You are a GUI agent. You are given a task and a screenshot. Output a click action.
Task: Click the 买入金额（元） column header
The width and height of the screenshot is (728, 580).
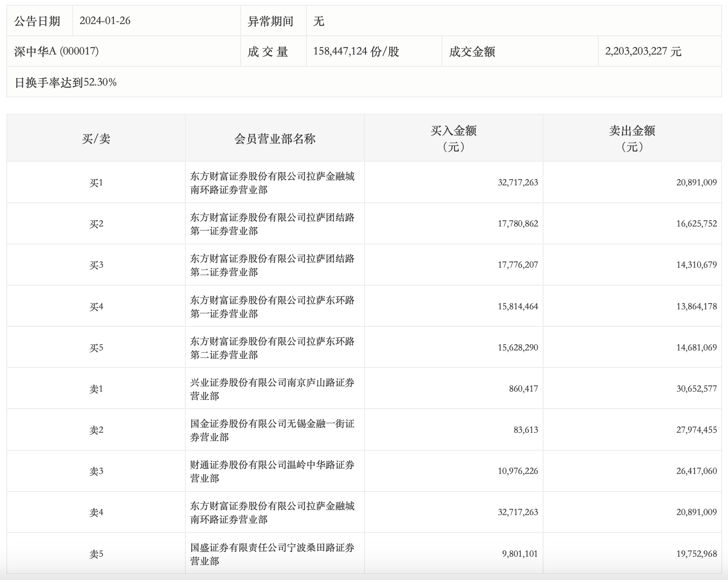coord(454,138)
